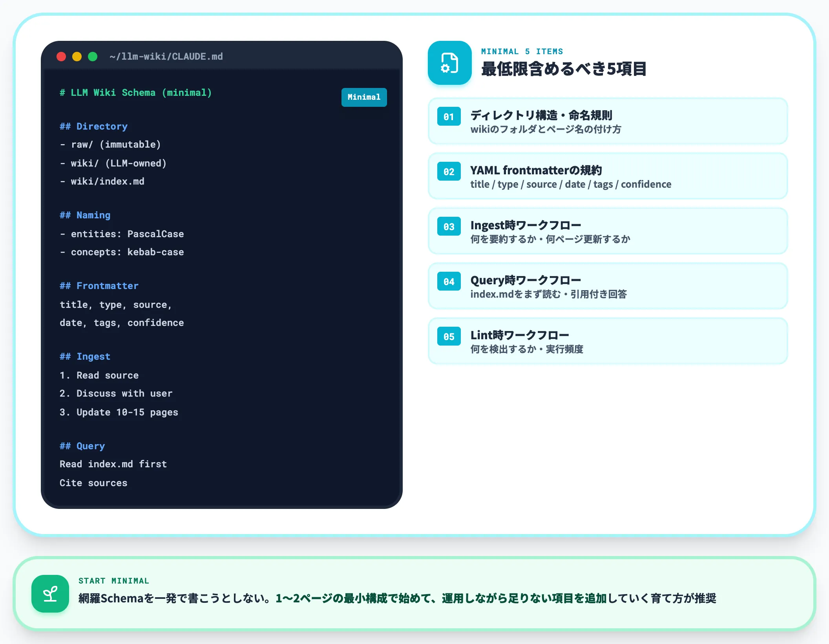Click the 03 number badge

coord(449,227)
